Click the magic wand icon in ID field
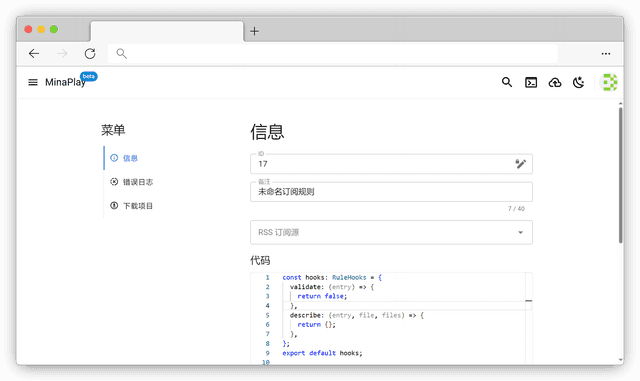Screen dimensions: 640x381 click(520, 164)
